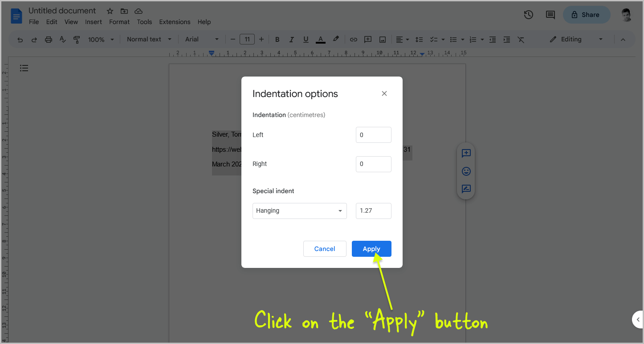Click the print icon
The width and height of the screenshot is (644, 344).
48,39
